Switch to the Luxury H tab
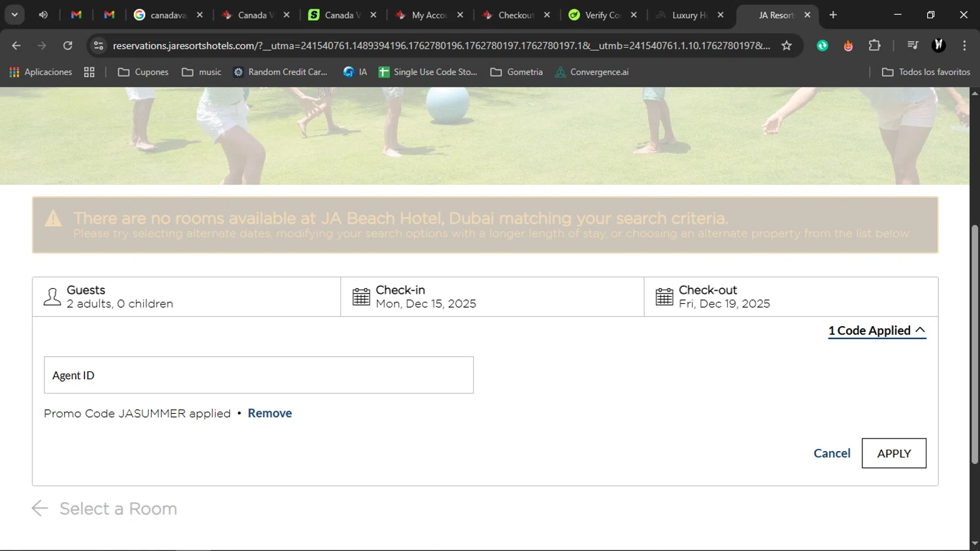This screenshot has width=980, height=551. point(690,14)
